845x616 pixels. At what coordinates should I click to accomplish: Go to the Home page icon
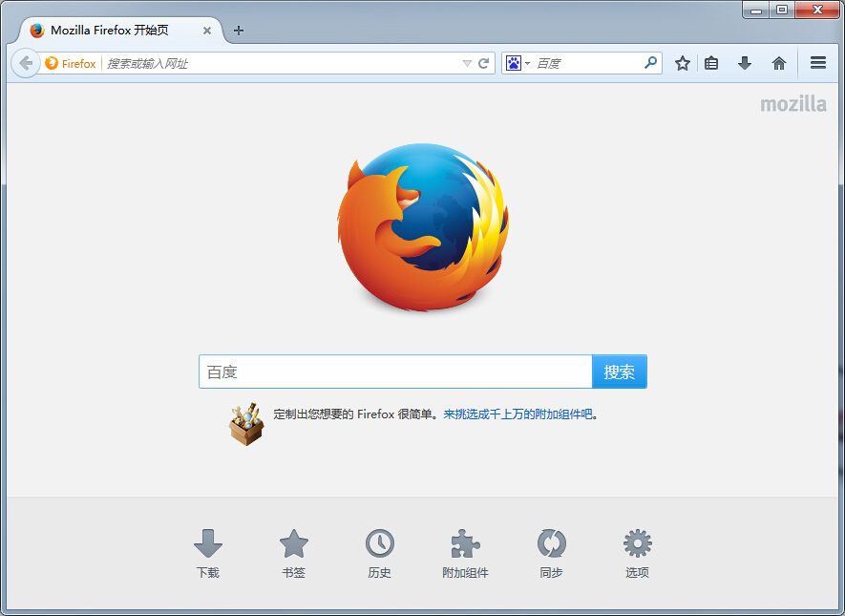778,63
